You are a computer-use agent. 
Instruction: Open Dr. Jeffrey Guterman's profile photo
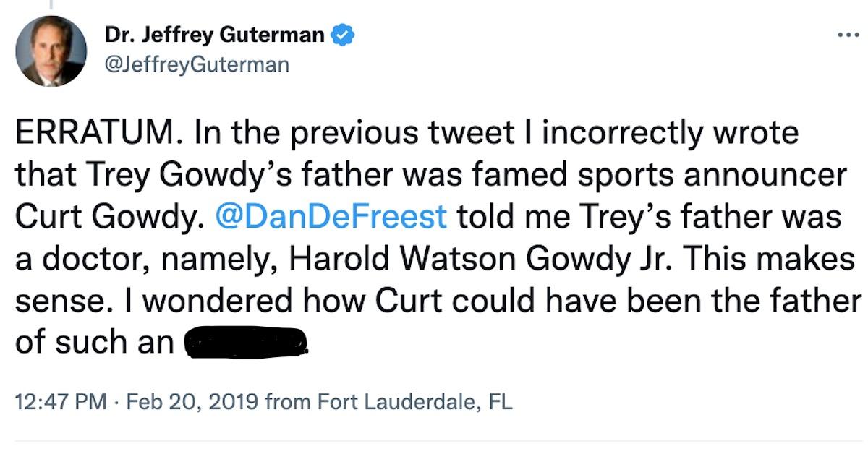point(51,51)
